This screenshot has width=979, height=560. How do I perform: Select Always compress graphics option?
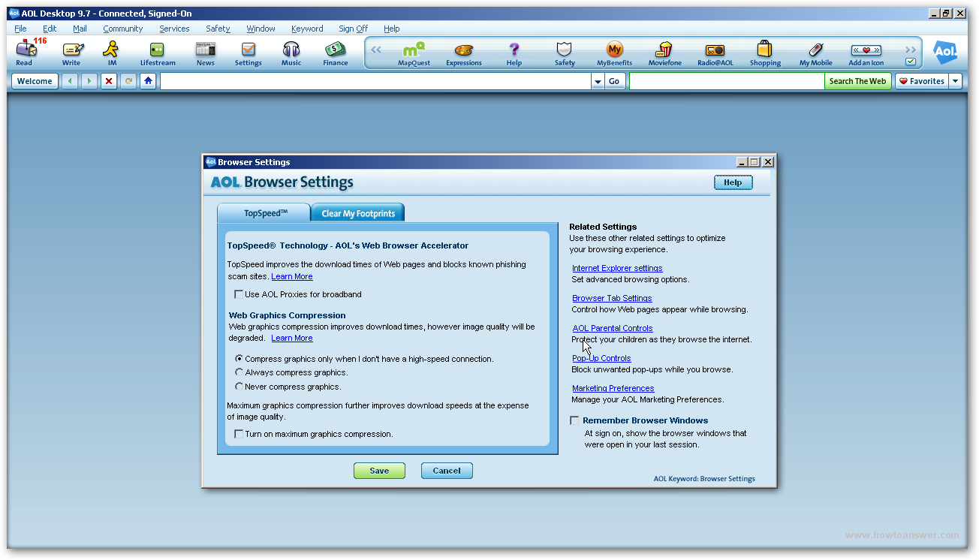coord(239,372)
